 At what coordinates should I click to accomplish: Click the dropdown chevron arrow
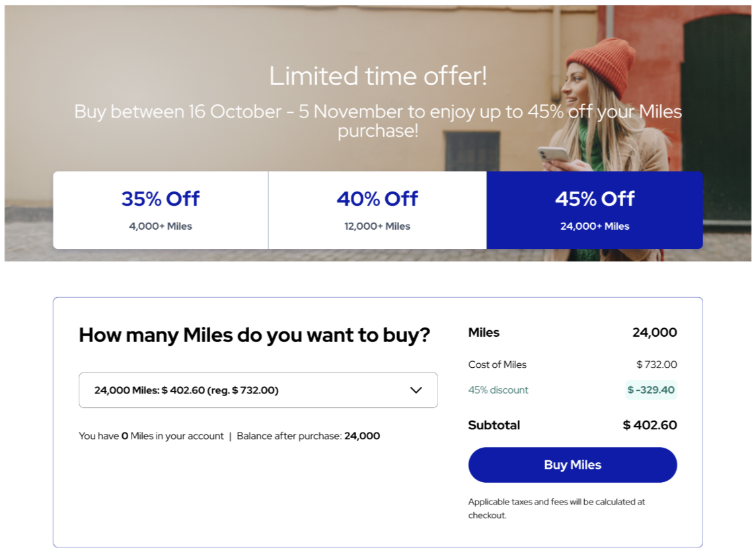416,390
